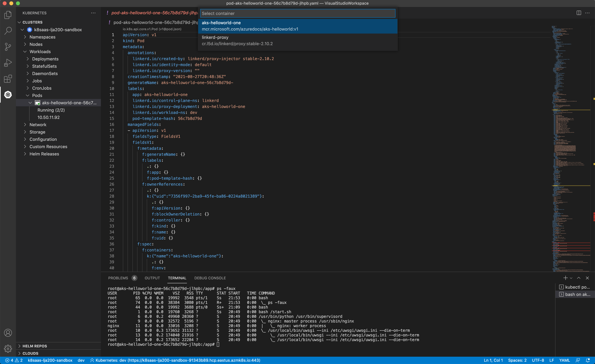
Task: Expand the Configuration tree node
Action: click(x=25, y=139)
